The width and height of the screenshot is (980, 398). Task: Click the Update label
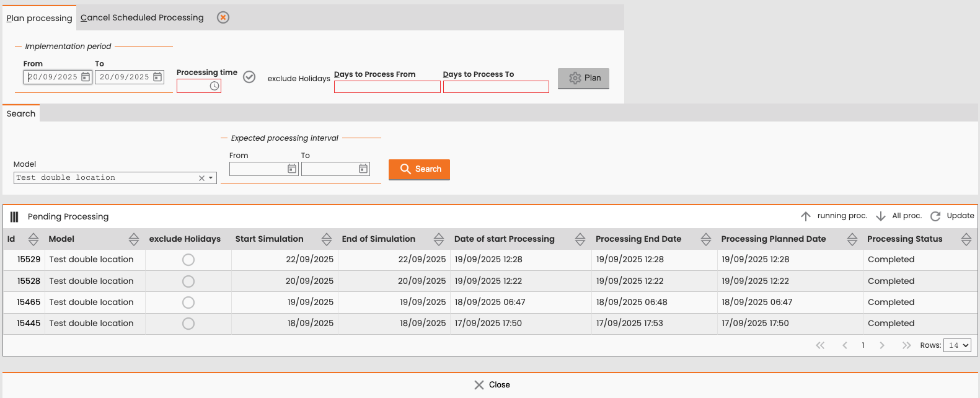[x=960, y=216]
